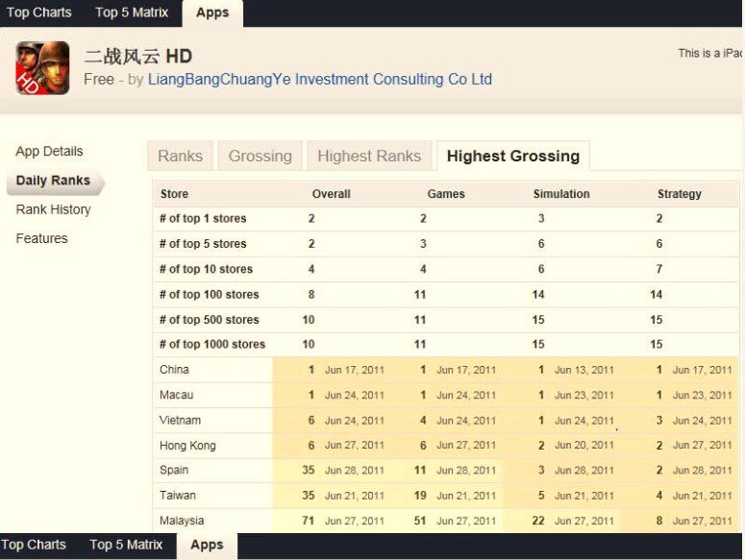Click Vietnam's Overall rank 6
Image resolution: width=745 pixels, height=560 pixels.
tap(311, 421)
